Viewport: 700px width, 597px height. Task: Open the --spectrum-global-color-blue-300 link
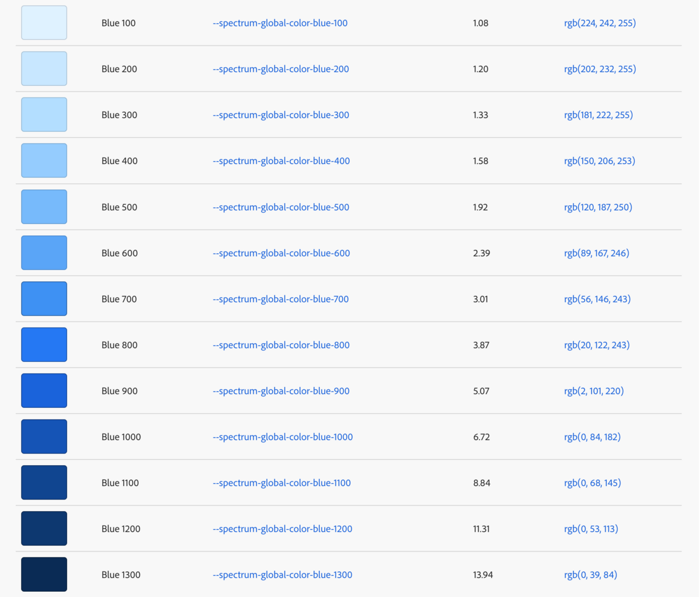click(281, 115)
